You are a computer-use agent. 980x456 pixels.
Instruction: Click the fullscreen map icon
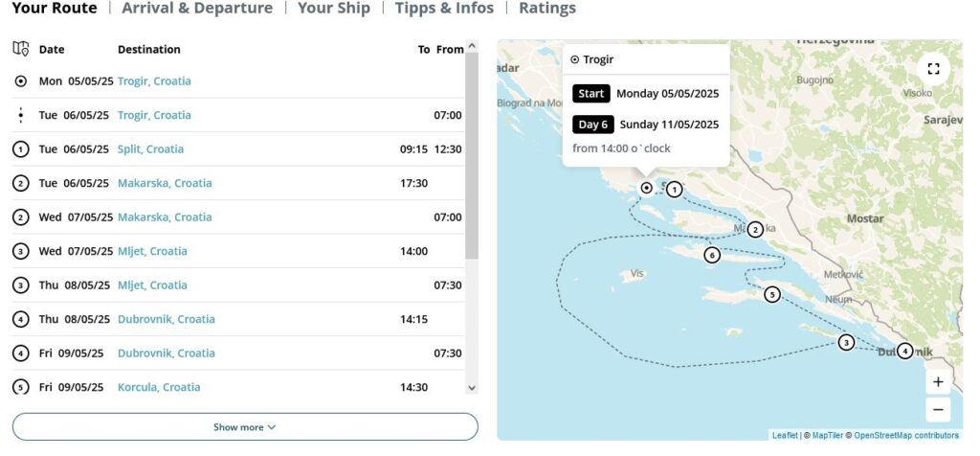933,69
